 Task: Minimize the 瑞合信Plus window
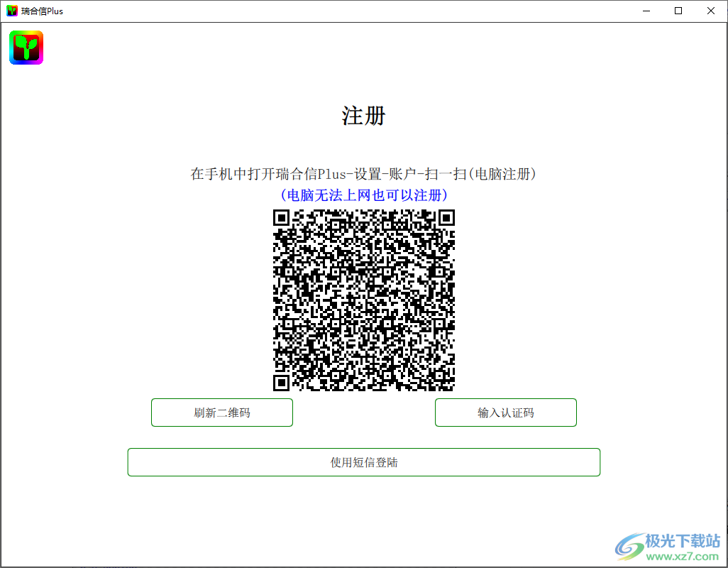646,11
